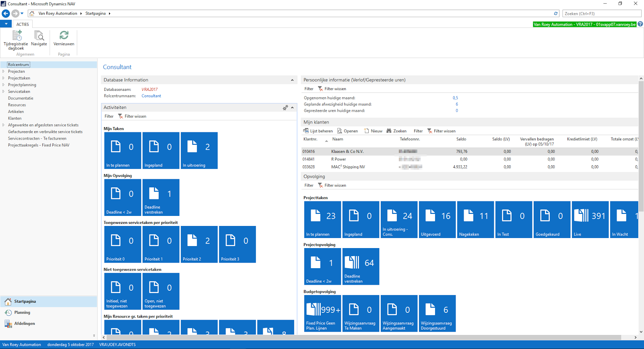This screenshot has width=644, height=349.
Task: Collapse the Activiteiten section chevron
Action: (292, 108)
